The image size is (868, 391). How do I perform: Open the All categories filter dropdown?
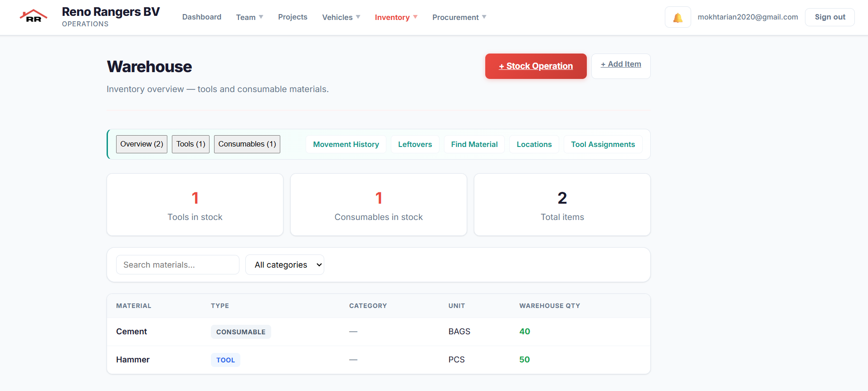(284, 265)
